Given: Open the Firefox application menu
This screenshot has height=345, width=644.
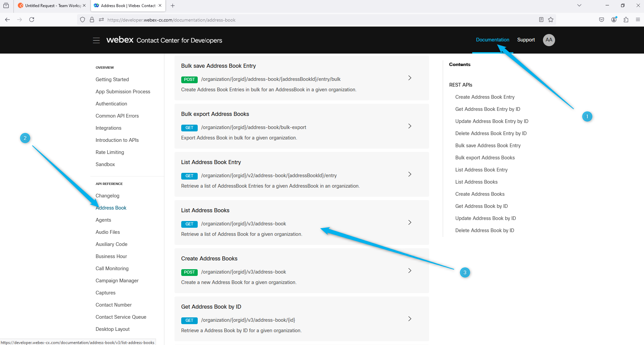Looking at the screenshot, I should click(638, 20).
